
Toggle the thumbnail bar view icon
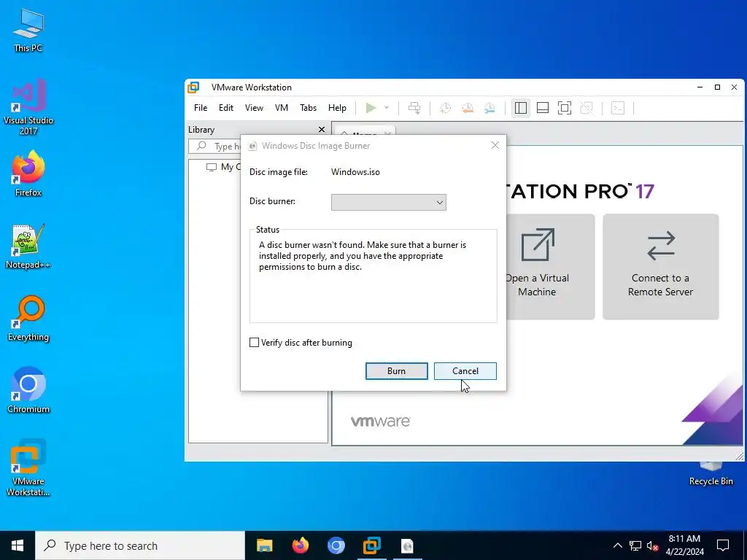pos(543,108)
